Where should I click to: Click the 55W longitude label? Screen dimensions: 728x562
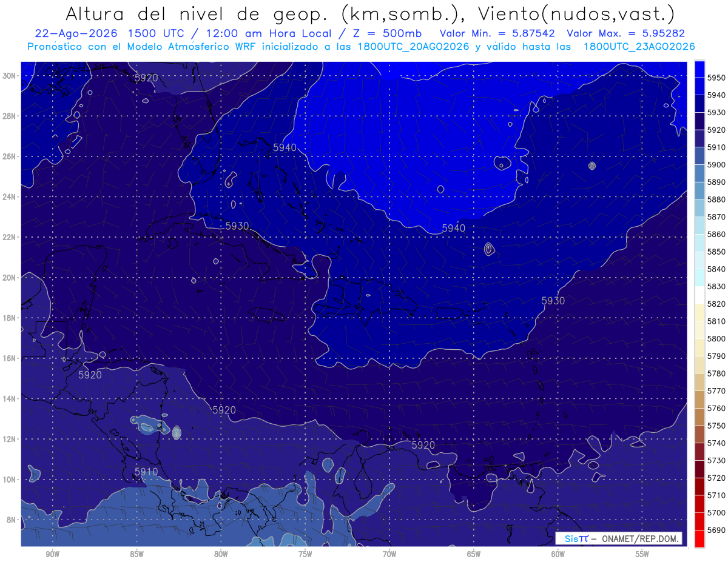pyautogui.click(x=642, y=554)
